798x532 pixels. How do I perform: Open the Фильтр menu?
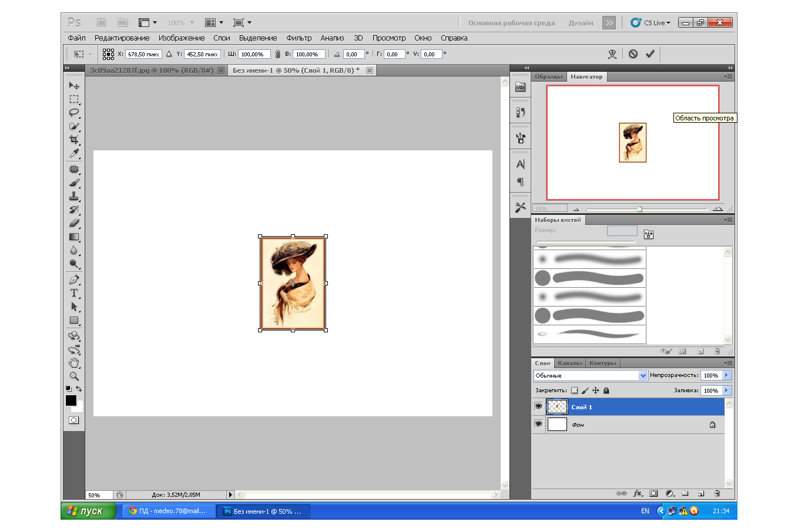click(299, 38)
